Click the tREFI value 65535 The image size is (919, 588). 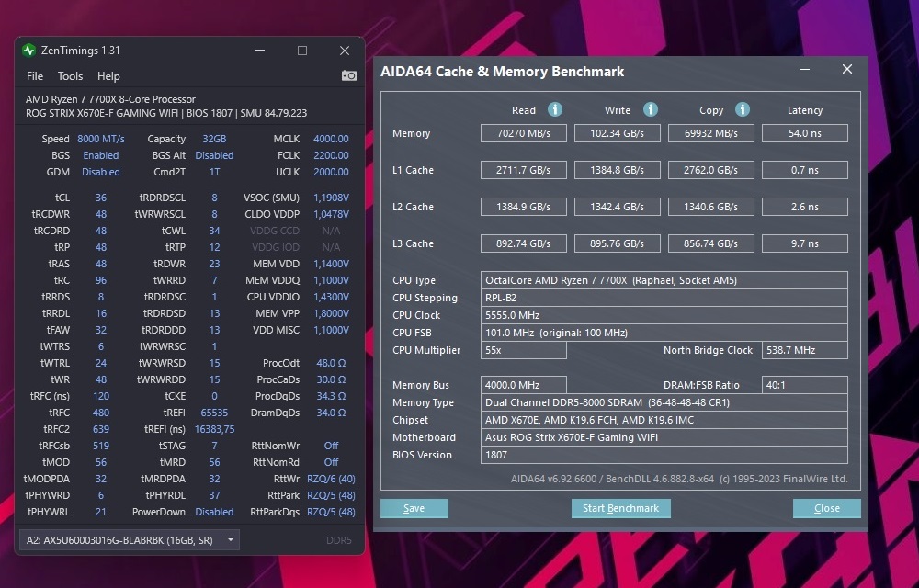click(x=214, y=413)
